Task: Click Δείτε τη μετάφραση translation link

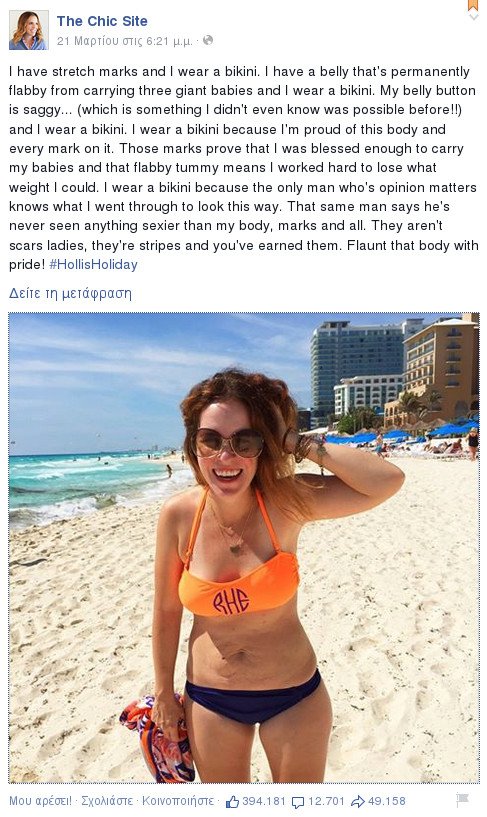Action: coord(70,293)
